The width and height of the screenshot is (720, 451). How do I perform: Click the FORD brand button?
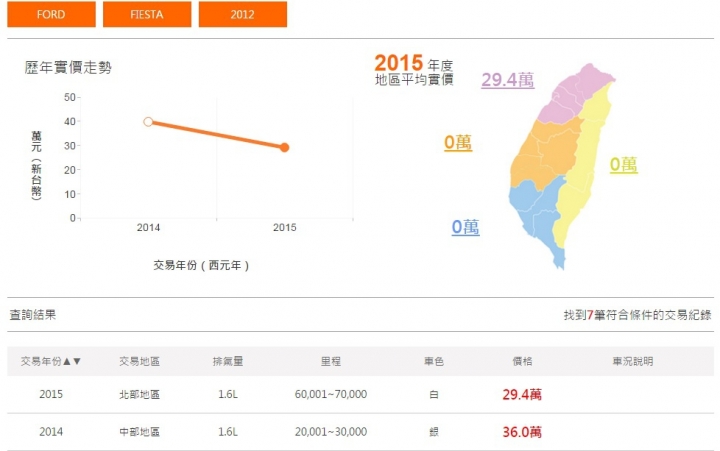(51, 14)
